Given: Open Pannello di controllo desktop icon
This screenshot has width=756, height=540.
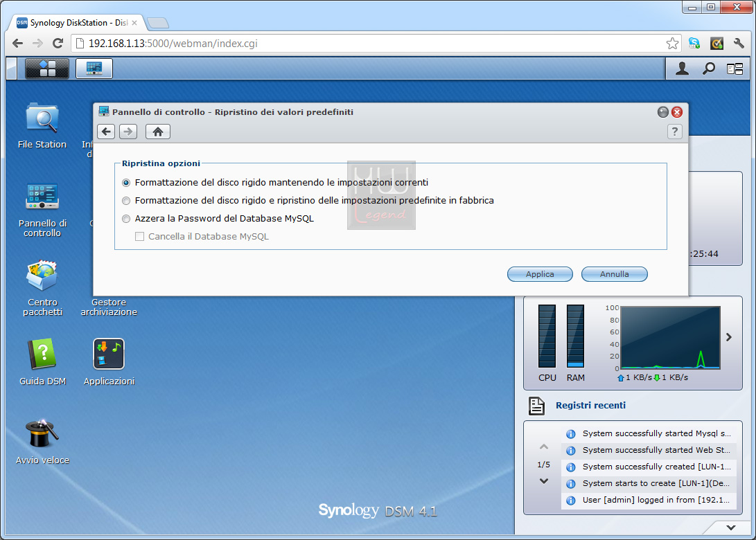Looking at the screenshot, I should pyautogui.click(x=42, y=210).
